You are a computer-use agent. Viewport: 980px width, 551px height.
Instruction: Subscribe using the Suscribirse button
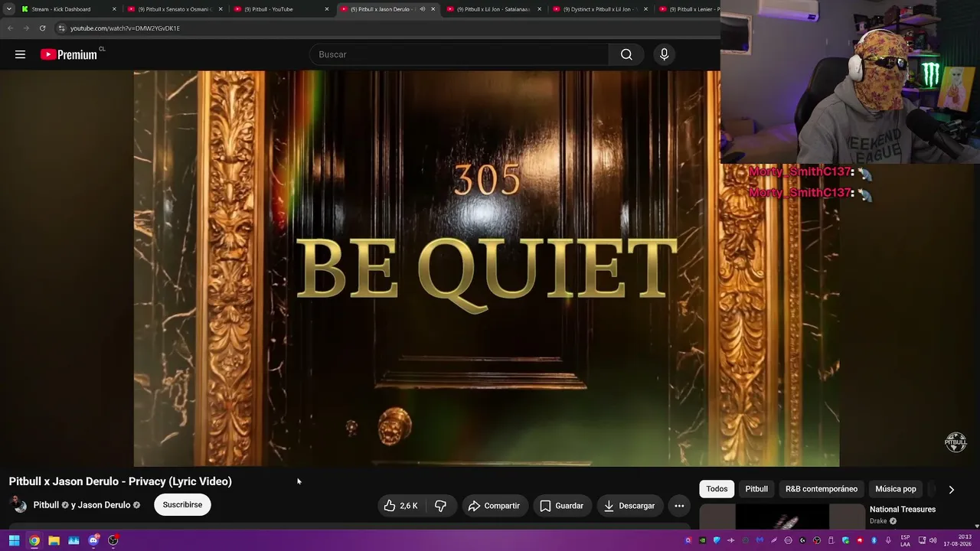click(x=182, y=505)
